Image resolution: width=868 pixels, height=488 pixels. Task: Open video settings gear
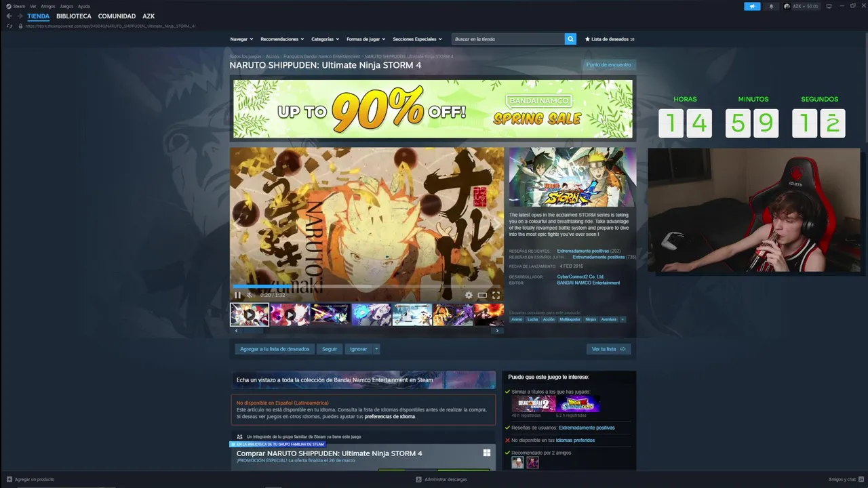pyautogui.click(x=469, y=295)
